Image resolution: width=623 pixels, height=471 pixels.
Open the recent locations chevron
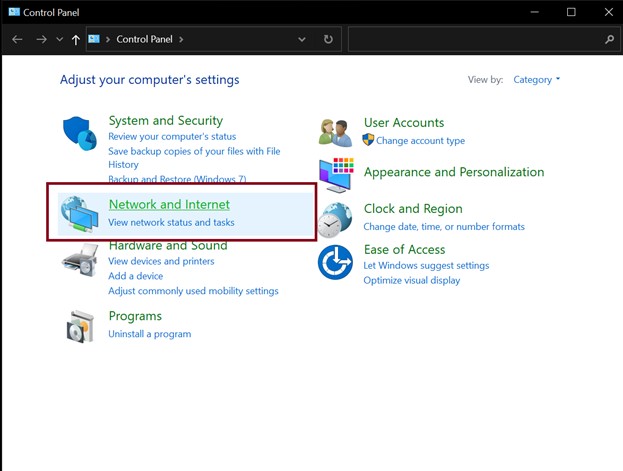pos(60,39)
